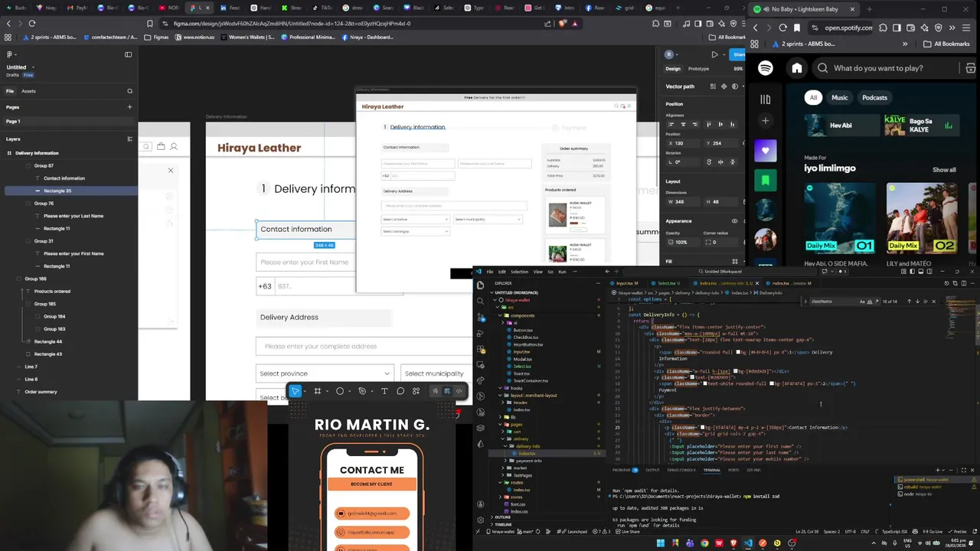980x551 pixels.
Task: Toggle Match Case in VS Code find widget
Action: (x=862, y=302)
